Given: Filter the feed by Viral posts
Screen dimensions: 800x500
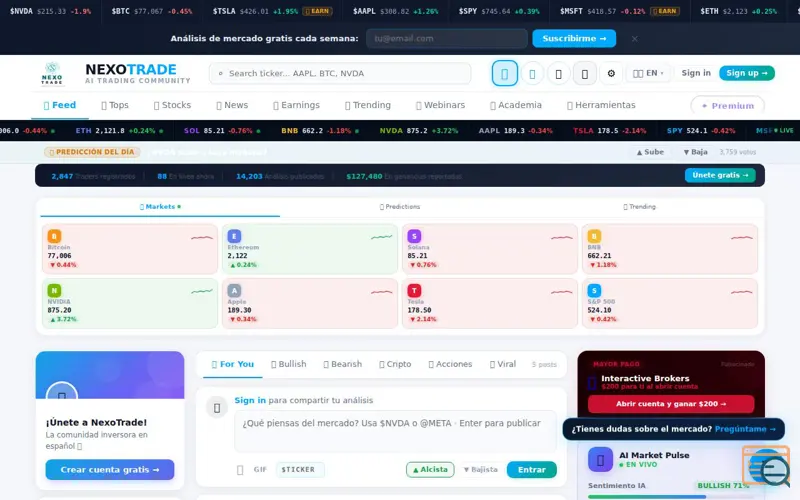Looking at the screenshot, I should tap(503, 364).
